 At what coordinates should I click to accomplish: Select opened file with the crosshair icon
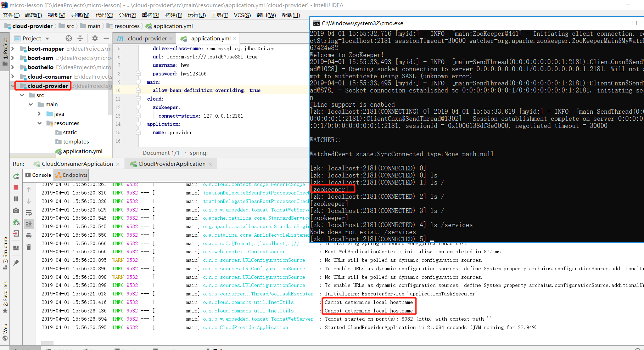69,38
